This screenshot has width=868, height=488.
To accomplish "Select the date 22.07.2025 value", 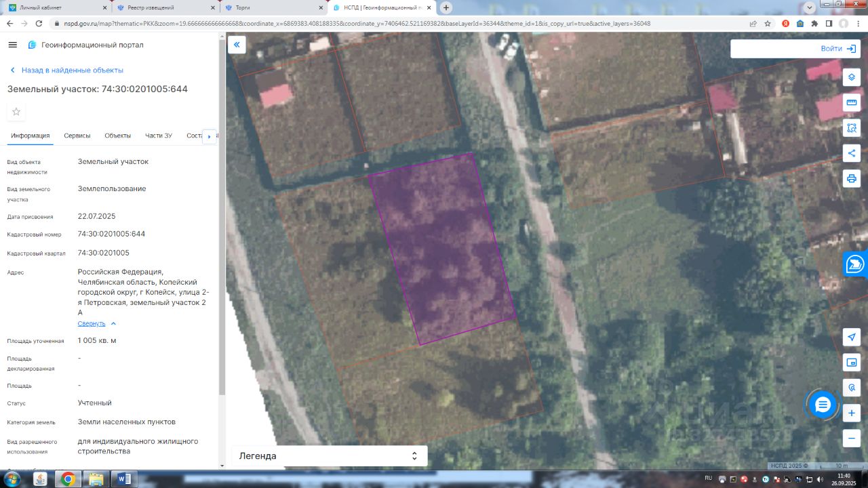I will (x=97, y=216).
